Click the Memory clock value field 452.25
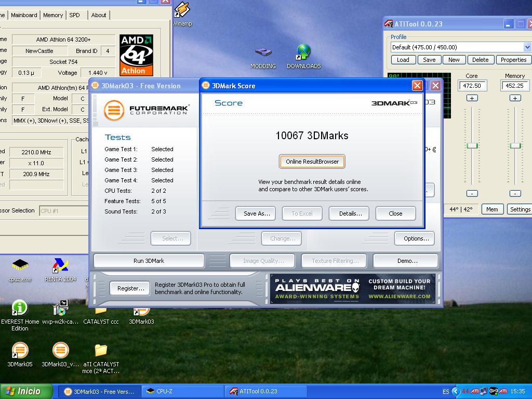 515,86
